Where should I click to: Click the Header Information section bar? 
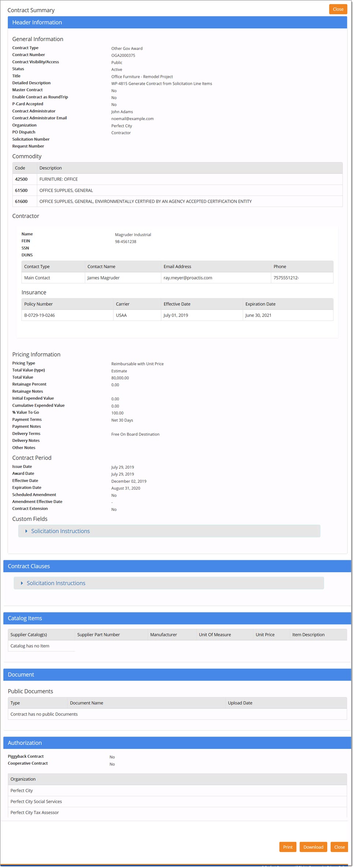point(177,22)
